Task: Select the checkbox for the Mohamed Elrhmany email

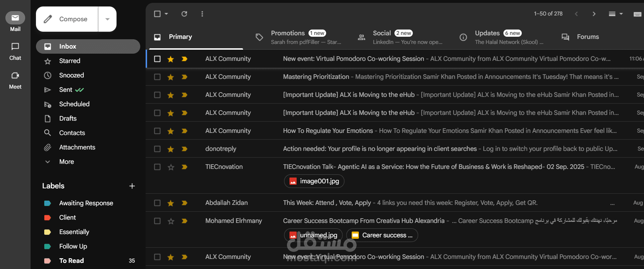Action: (157, 221)
